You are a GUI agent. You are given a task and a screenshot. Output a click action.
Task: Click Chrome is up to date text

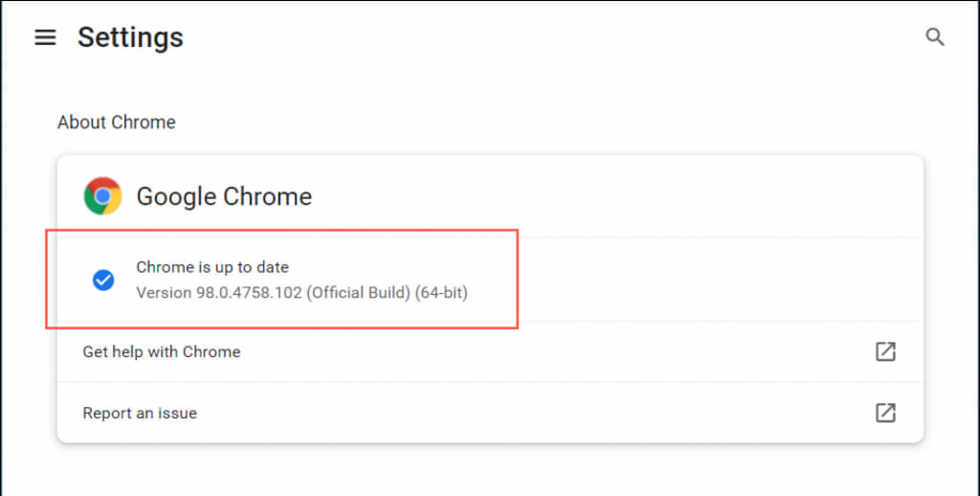212,267
